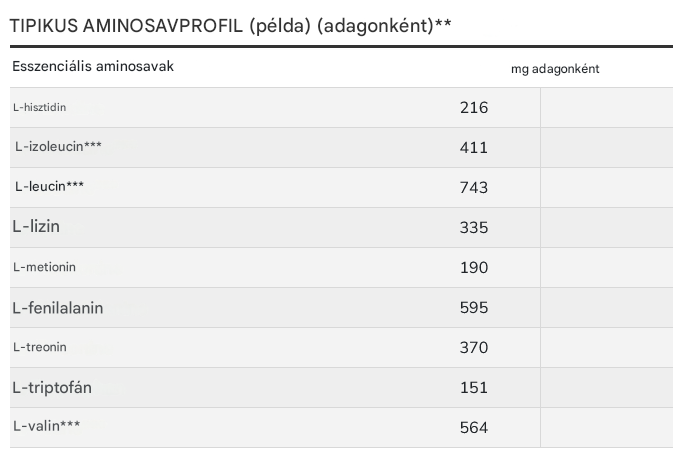Select the L-valin row label
Image resolution: width=685 pixels, height=458 pixels.
47,426
